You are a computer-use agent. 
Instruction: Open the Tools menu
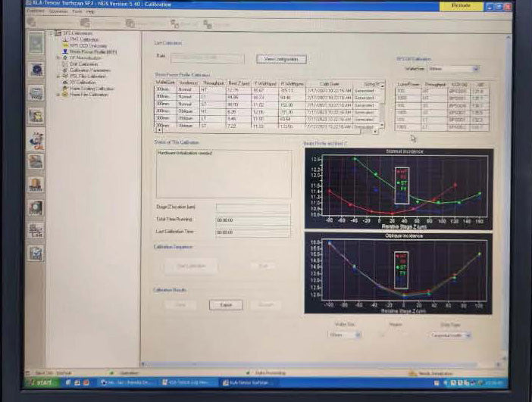click(x=77, y=11)
